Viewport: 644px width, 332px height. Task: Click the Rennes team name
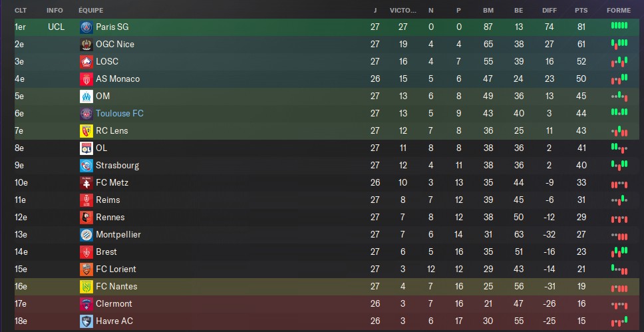(110, 218)
